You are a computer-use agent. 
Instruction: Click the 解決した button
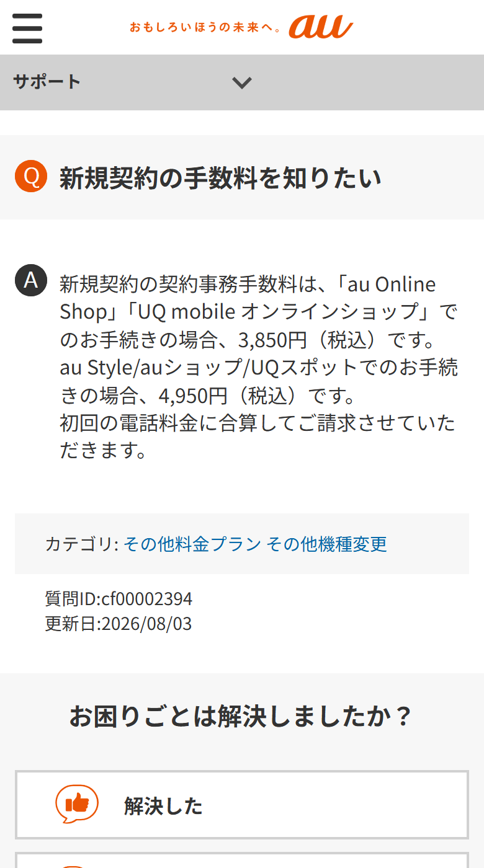[x=242, y=805]
